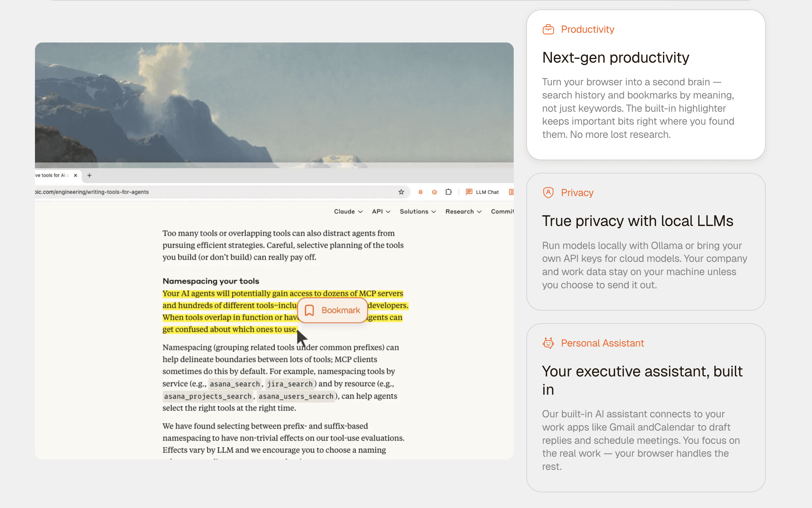Open the LLM Chat panel button

[x=482, y=192]
